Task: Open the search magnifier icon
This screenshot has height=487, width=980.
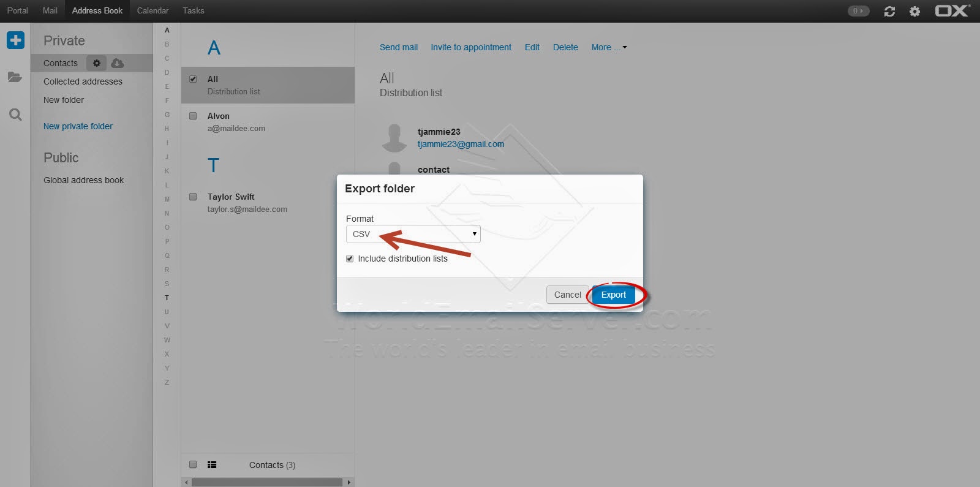Action: (x=15, y=115)
